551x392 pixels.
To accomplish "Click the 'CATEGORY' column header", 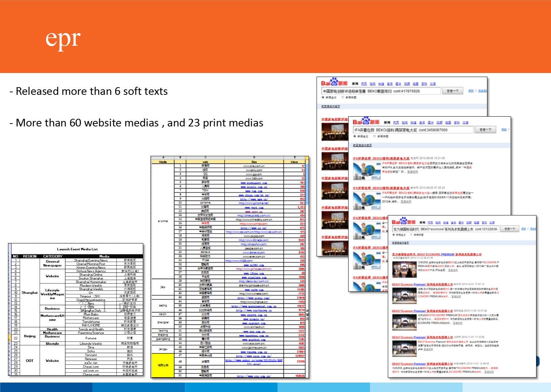I will click(52, 256).
